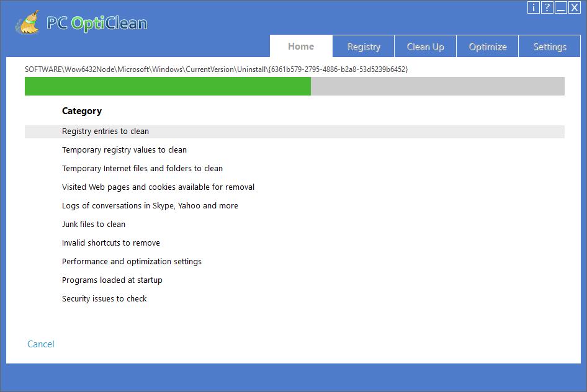587x392 pixels.
Task: Minimize the PC OptiClean window
Action: 560,7
